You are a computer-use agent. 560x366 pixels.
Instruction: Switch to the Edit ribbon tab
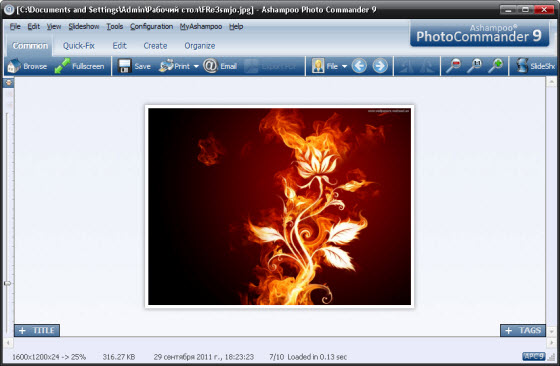pos(120,46)
